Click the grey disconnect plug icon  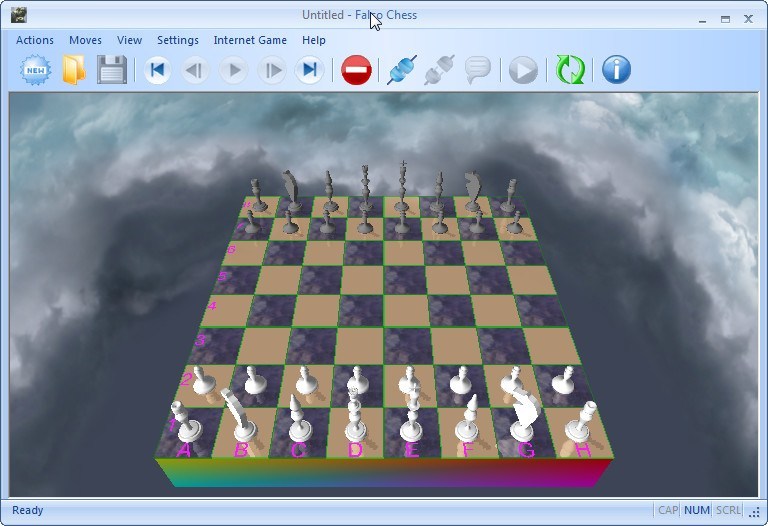[439, 70]
